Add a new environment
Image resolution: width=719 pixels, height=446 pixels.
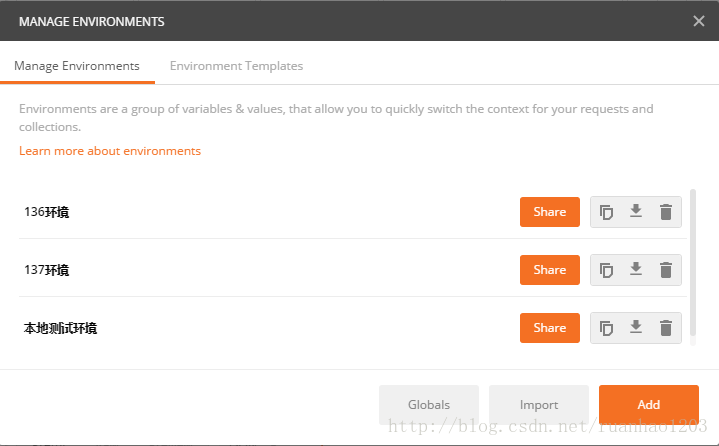pyautogui.click(x=649, y=405)
